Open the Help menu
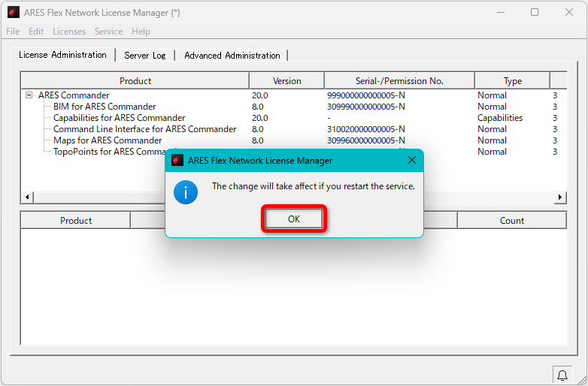 pos(141,32)
